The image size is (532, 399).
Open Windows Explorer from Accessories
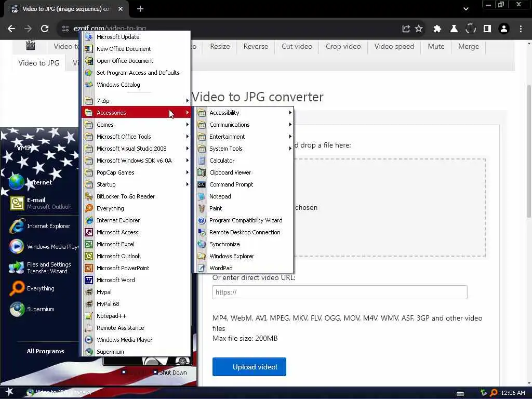coord(244,256)
